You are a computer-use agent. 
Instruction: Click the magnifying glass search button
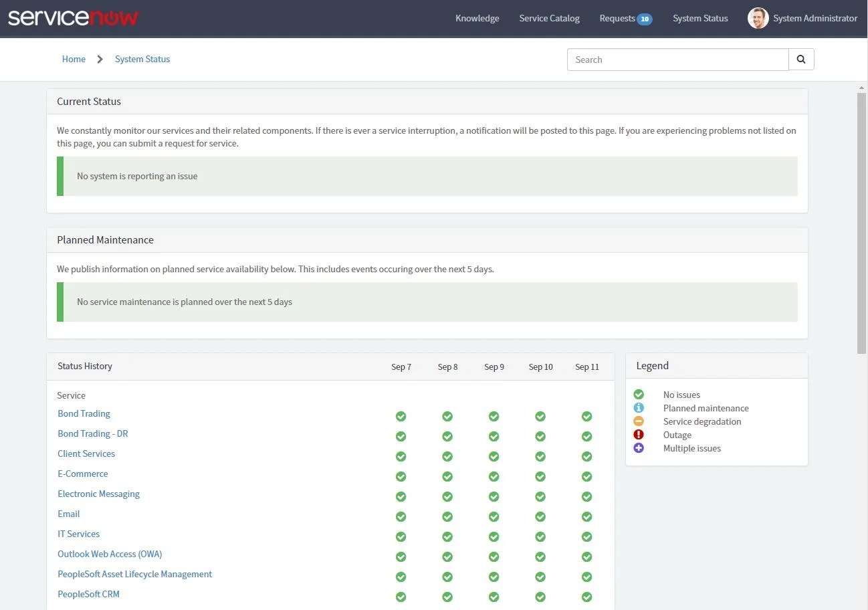click(x=801, y=60)
